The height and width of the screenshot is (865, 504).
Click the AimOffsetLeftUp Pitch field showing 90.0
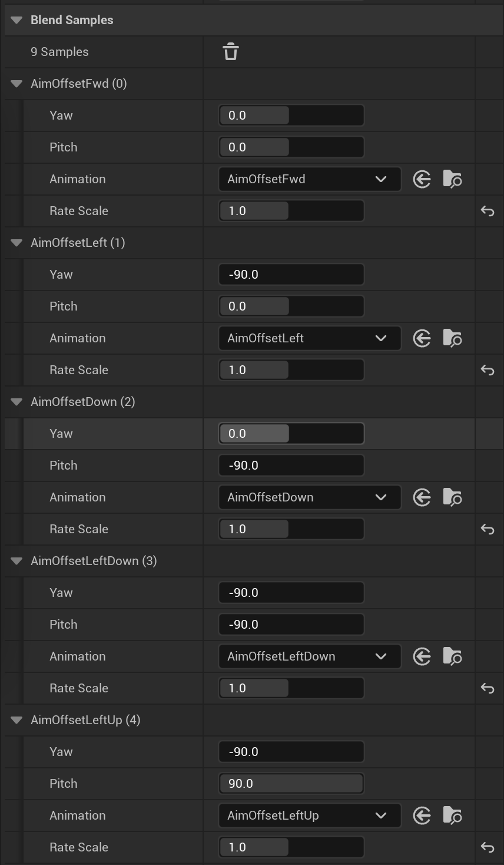click(x=291, y=784)
